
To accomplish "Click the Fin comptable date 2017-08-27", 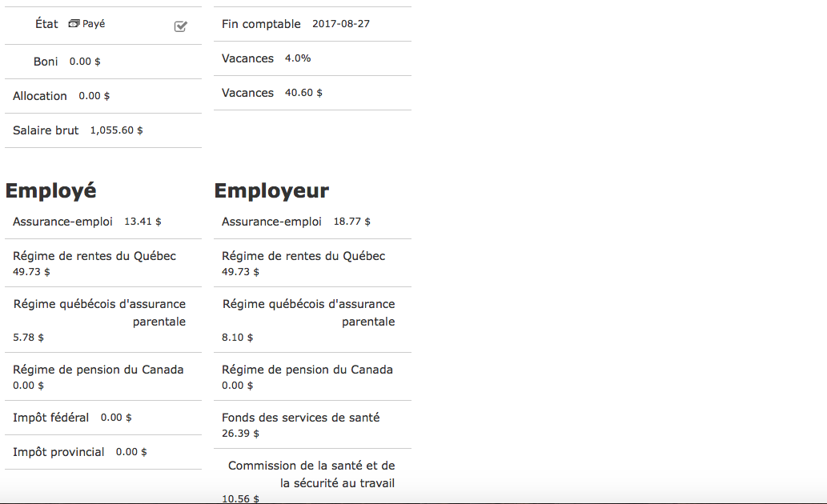I will pyautogui.click(x=340, y=24).
